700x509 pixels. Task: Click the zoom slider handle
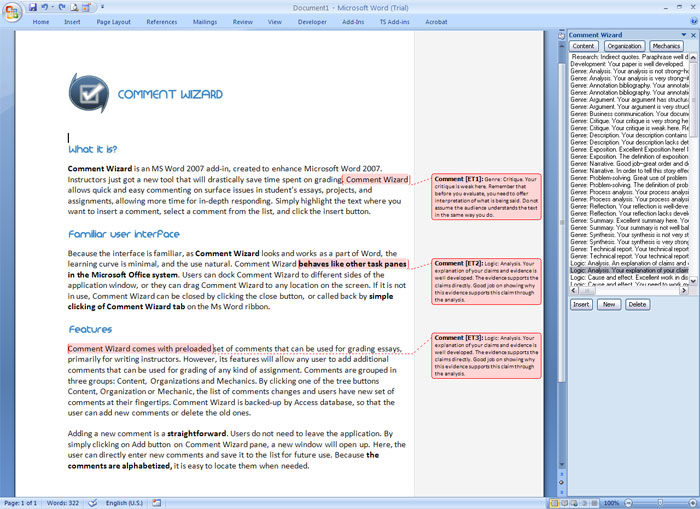661,503
